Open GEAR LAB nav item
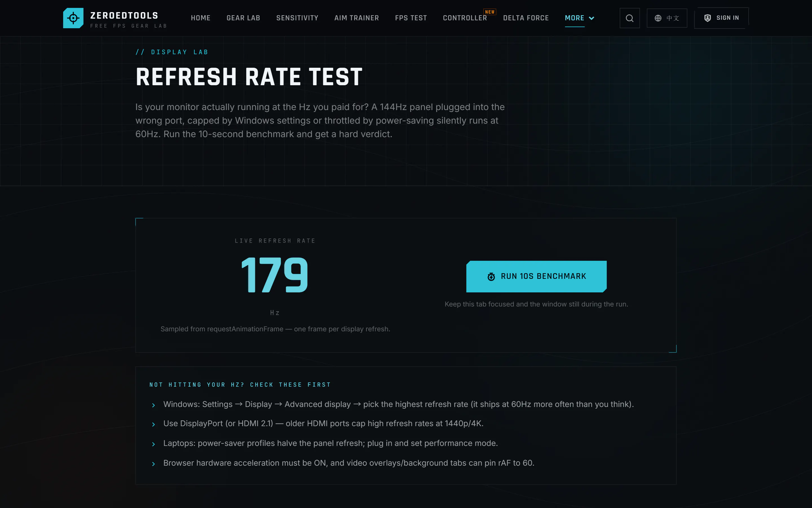The width and height of the screenshot is (812, 508). tap(243, 18)
